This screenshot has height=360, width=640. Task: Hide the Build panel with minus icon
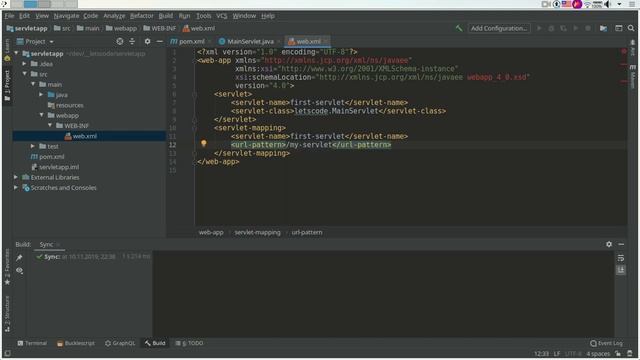(x=621, y=244)
